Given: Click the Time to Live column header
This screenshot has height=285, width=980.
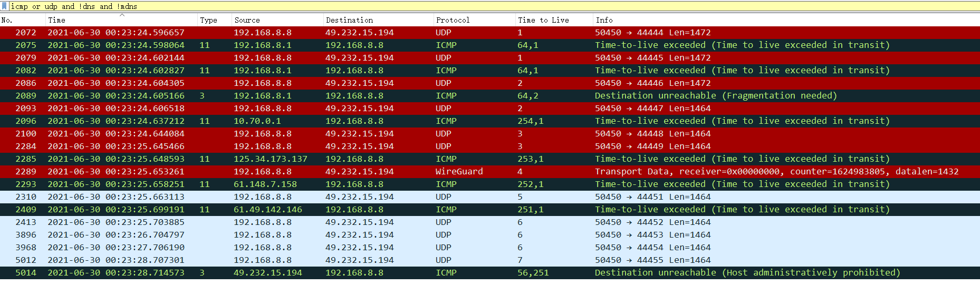Looking at the screenshot, I should [554, 20].
